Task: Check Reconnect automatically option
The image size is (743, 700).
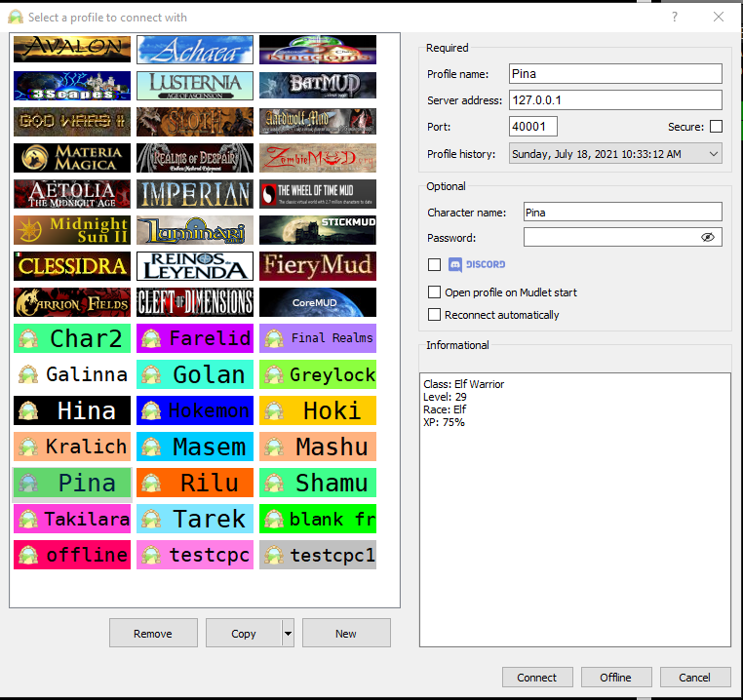Action: [434, 315]
